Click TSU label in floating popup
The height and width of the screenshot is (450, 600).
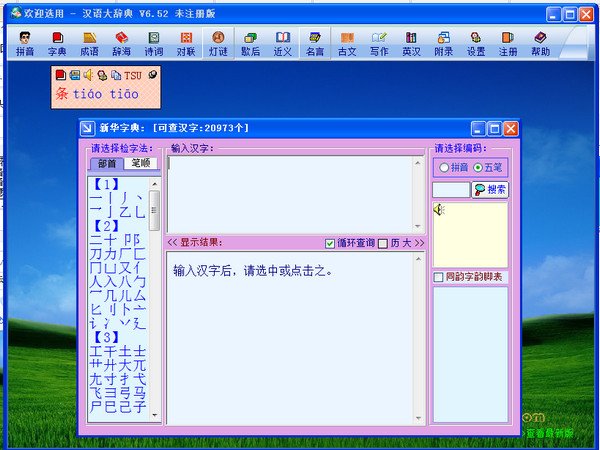(x=133, y=75)
